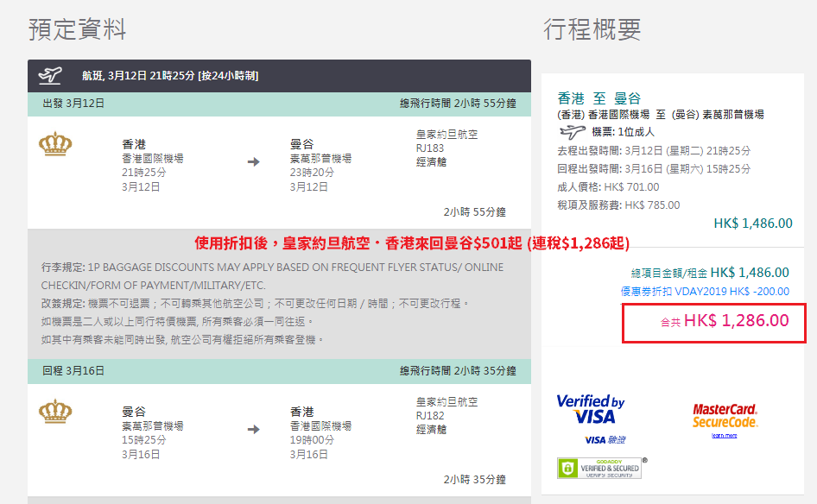Viewport: 817px width, 504px height.
Task: Click the 行程概要 heading
Action: coord(592,29)
